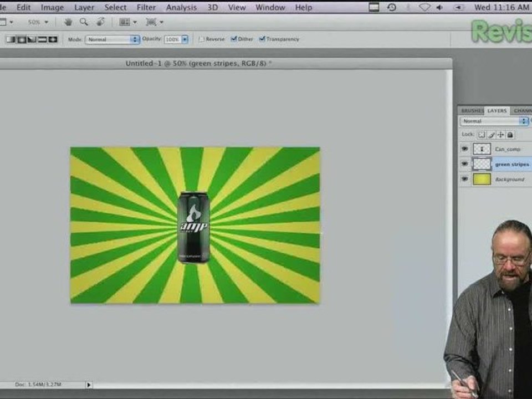Viewport: 532px width, 399px height.
Task: Open the Filter menu
Action: coord(146,7)
